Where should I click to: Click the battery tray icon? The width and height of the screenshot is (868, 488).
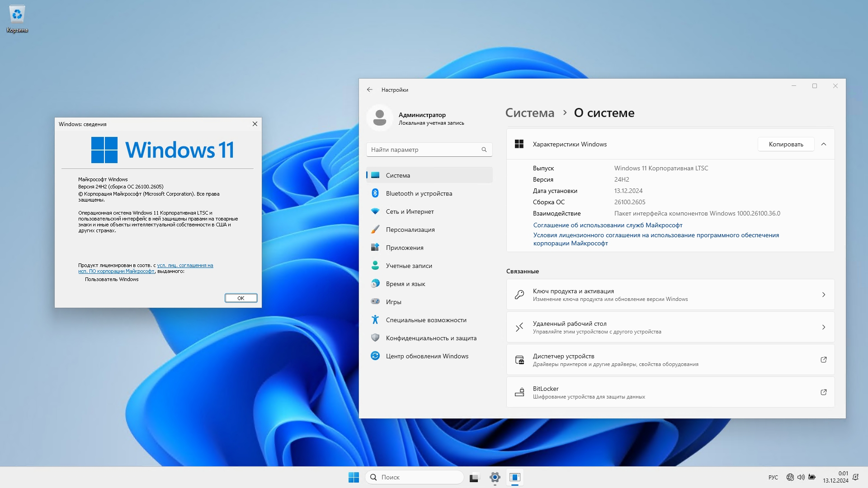812,477
